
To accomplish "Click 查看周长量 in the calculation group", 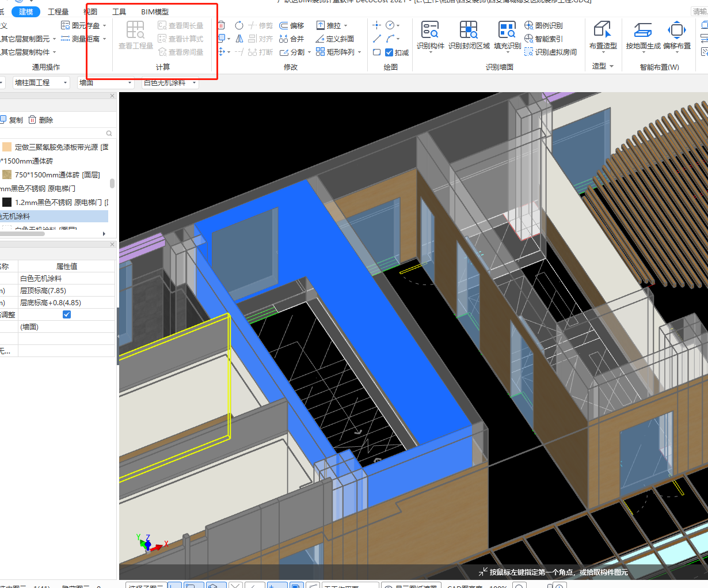I will click(180, 25).
